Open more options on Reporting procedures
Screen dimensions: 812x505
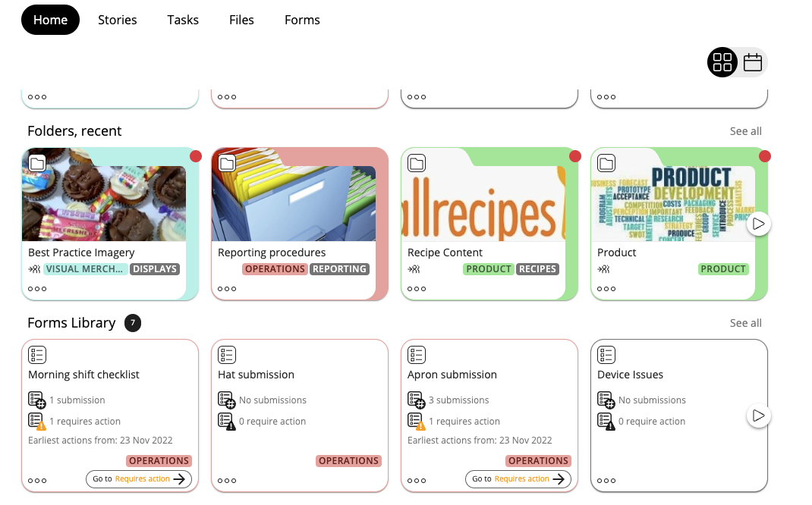click(227, 289)
